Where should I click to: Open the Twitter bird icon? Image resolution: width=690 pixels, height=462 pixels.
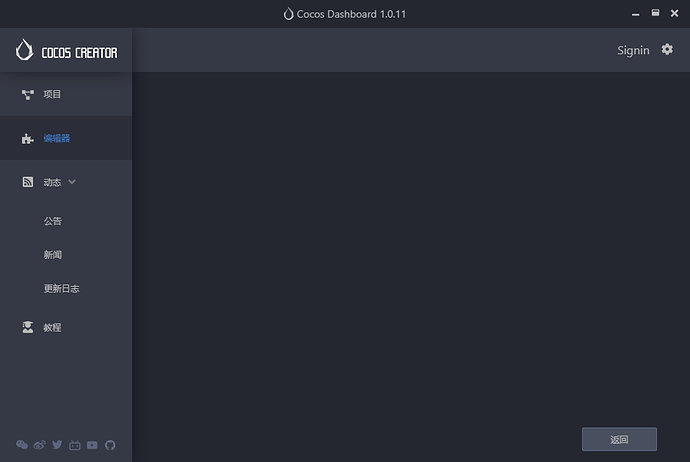pos(57,445)
